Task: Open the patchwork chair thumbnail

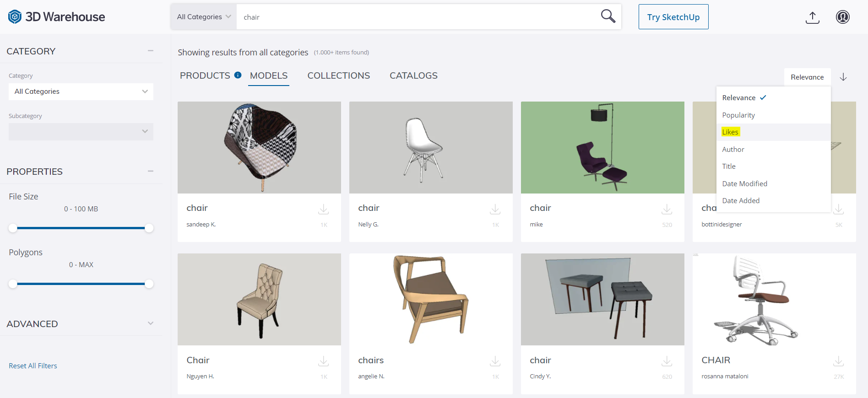Action: click(x=259, y=147)
